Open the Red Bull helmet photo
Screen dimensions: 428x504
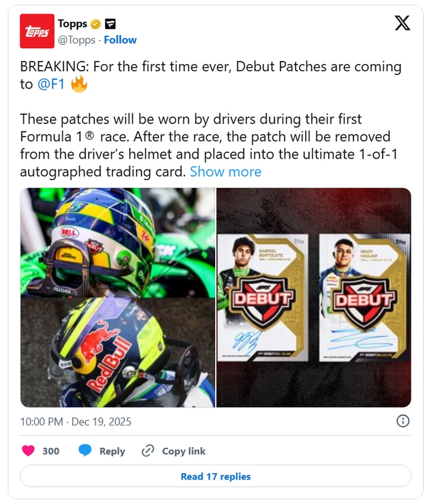(118, 352)
